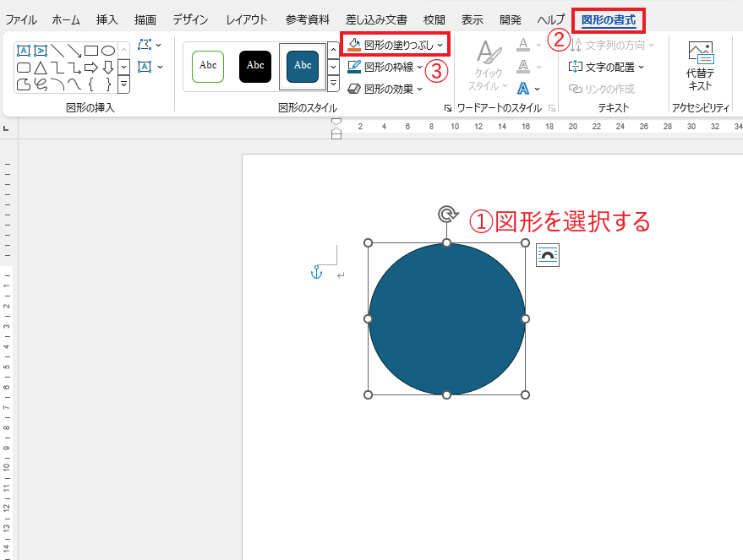This screenshot has height=560, width=743.
Task: Open 図形の枠線 dropdown
Action: pyautogui.click(x=385, y=67)
